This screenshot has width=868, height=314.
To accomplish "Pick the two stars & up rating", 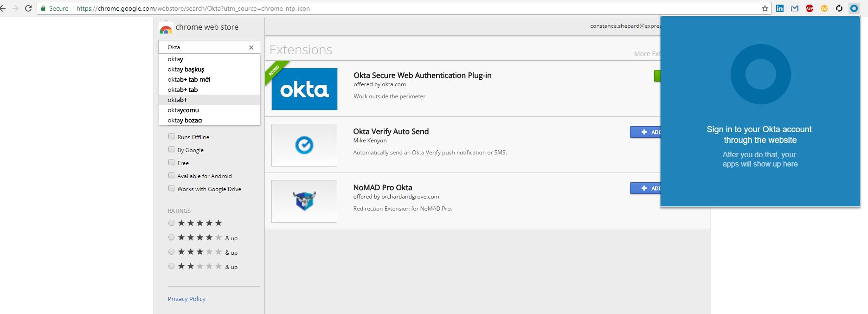I will tap(171, 266).
